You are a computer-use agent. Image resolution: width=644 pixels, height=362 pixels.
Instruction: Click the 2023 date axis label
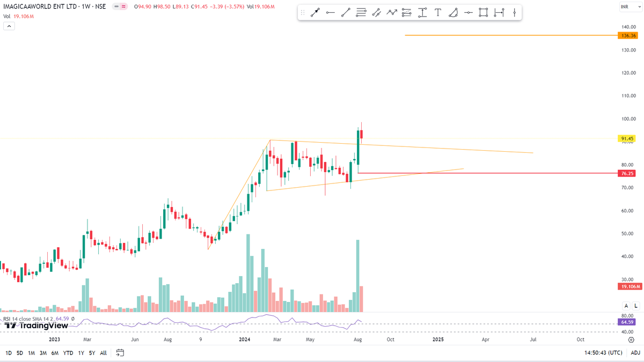pyautogui.click(x=54, y=339)
